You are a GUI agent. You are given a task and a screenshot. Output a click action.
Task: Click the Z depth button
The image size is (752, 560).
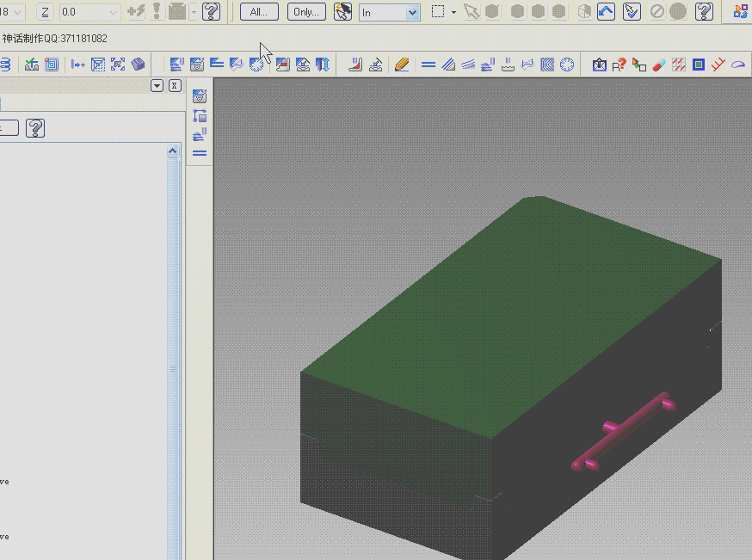[x=45, y=12]
